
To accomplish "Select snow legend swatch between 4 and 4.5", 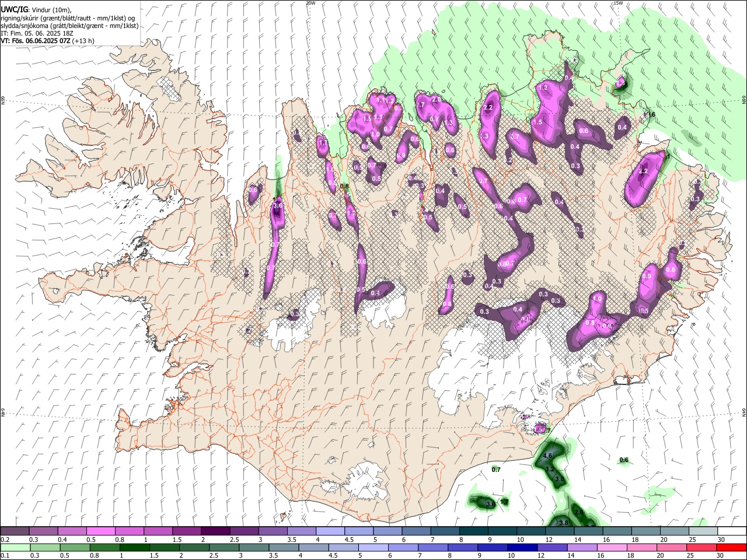I will pyautogui.click(x=330, y=531).
